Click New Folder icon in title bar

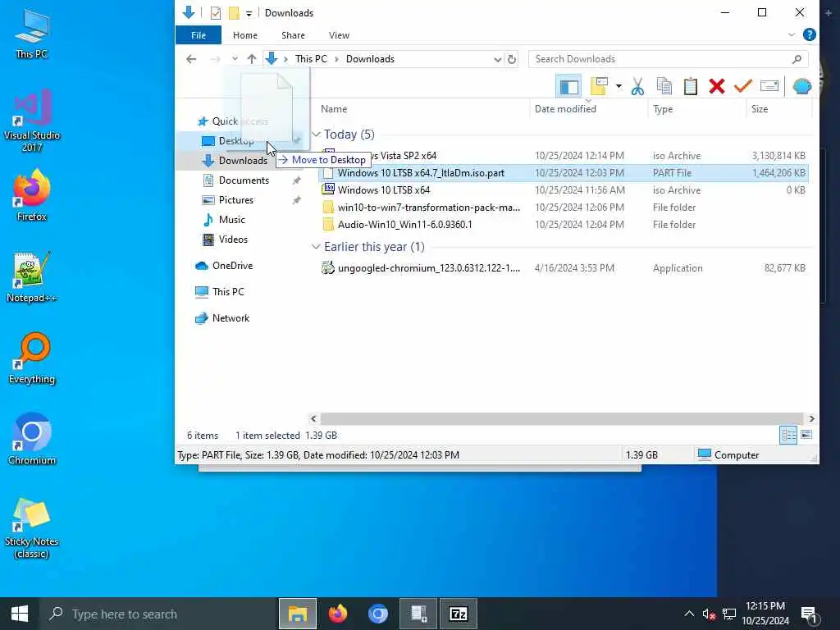[x=234, y=13]
